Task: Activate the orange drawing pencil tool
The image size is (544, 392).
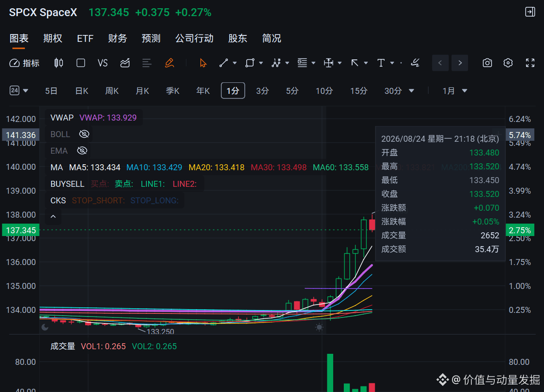Action: point(169,63)
